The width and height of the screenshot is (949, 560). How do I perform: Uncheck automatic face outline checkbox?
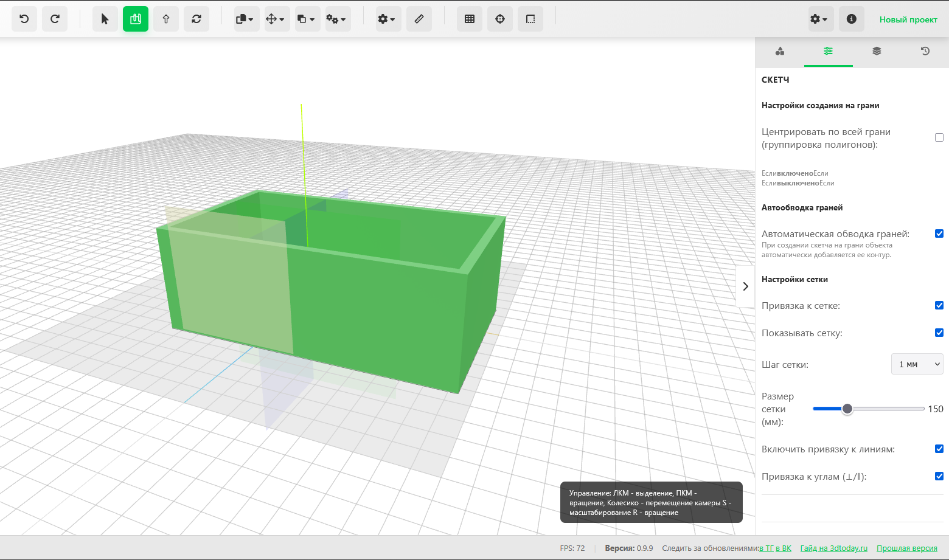click(939, 233)
